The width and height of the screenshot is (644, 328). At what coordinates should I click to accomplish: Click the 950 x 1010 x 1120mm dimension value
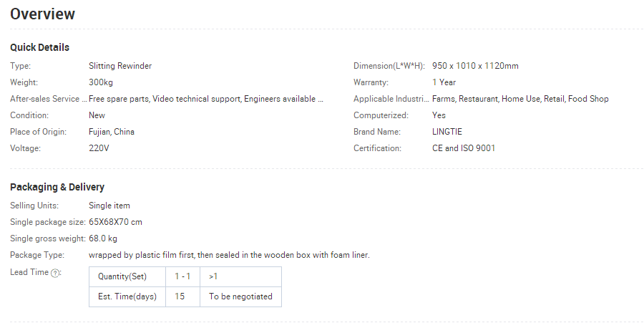[x=475, y=66]
